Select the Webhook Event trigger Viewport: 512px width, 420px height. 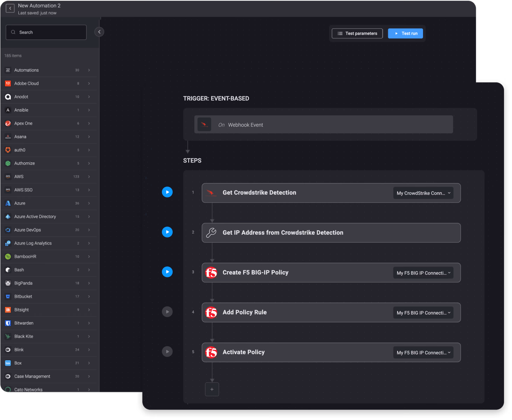tap(324, 125)
